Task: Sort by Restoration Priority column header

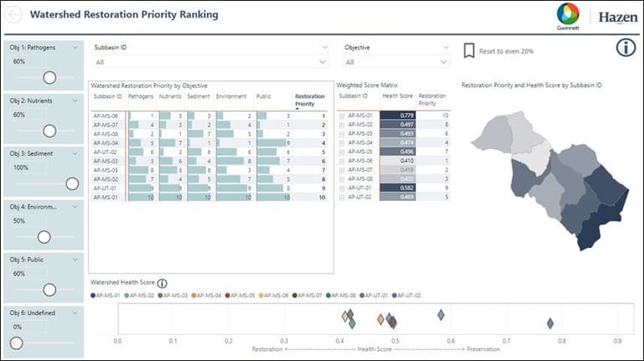Action: 309,100
